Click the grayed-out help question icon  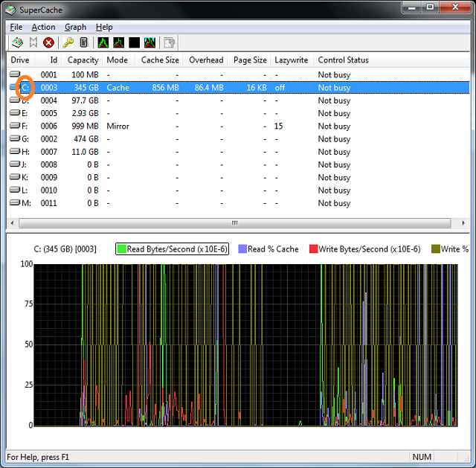pos(170,42)
